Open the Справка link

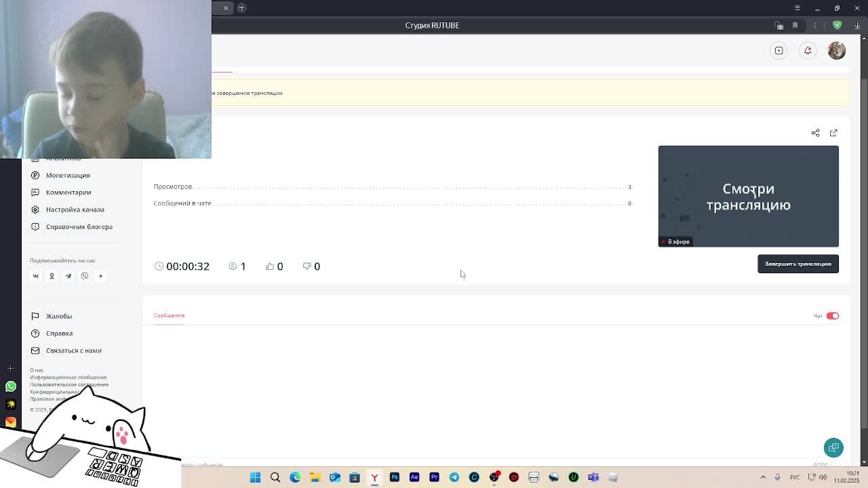coord(59,333)
